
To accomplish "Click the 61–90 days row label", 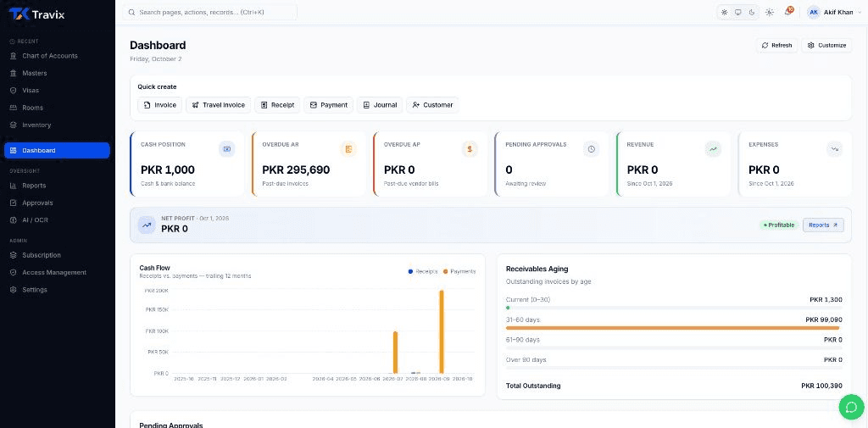I will 522,339.
